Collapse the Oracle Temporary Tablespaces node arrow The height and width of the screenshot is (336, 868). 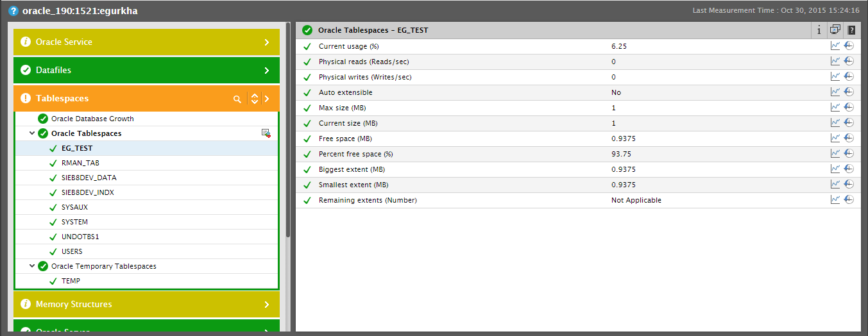point(32,266)
